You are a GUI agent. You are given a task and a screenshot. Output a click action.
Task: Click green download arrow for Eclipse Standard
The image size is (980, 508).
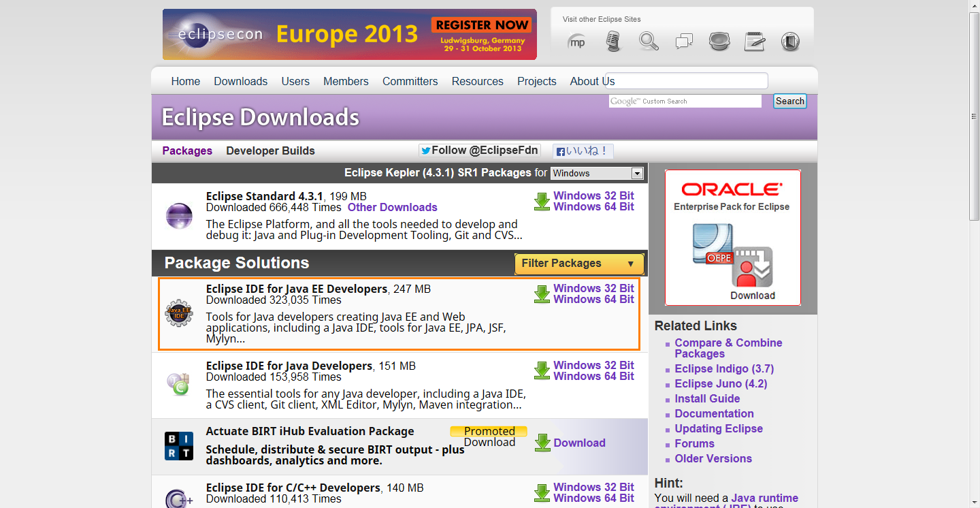point(542,202)
